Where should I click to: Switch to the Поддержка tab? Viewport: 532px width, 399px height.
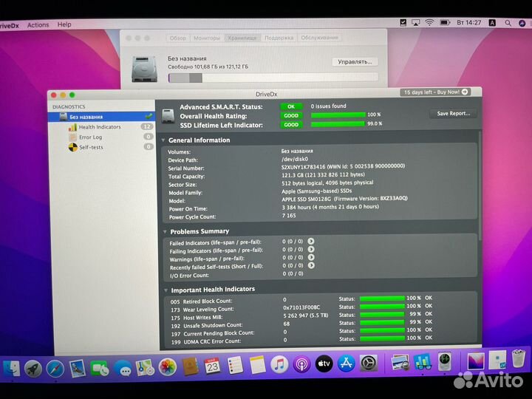(279, 38)
